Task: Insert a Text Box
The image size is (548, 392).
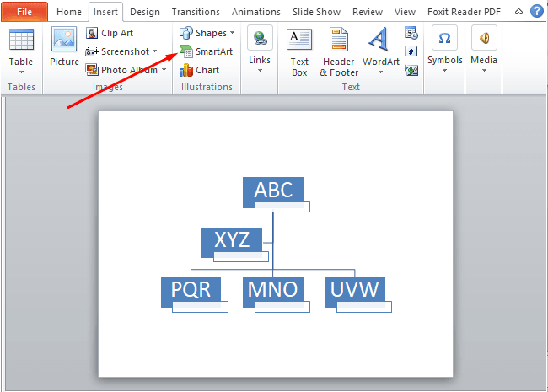Action: tap(299, 52)
